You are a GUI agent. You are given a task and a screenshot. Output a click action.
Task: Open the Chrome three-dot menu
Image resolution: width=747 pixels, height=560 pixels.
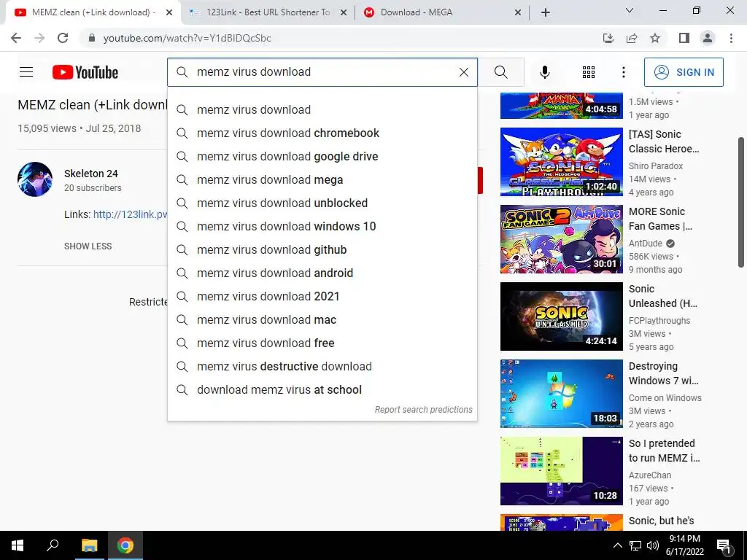tap(731, 38)
